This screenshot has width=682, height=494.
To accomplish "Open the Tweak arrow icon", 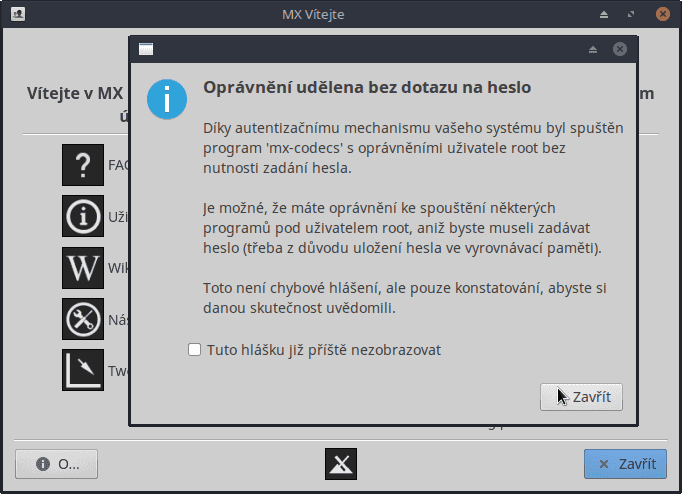I will click(83, 370).
